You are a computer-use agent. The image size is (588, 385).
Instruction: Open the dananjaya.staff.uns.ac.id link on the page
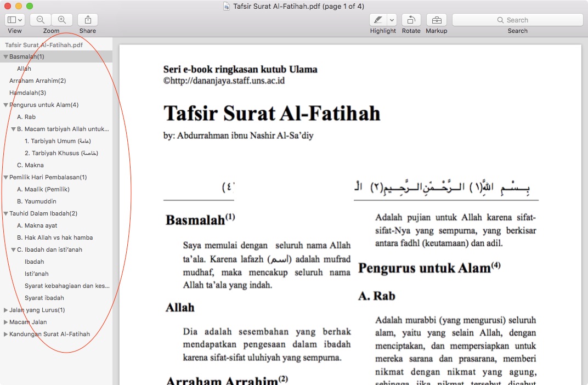[227, 81]
